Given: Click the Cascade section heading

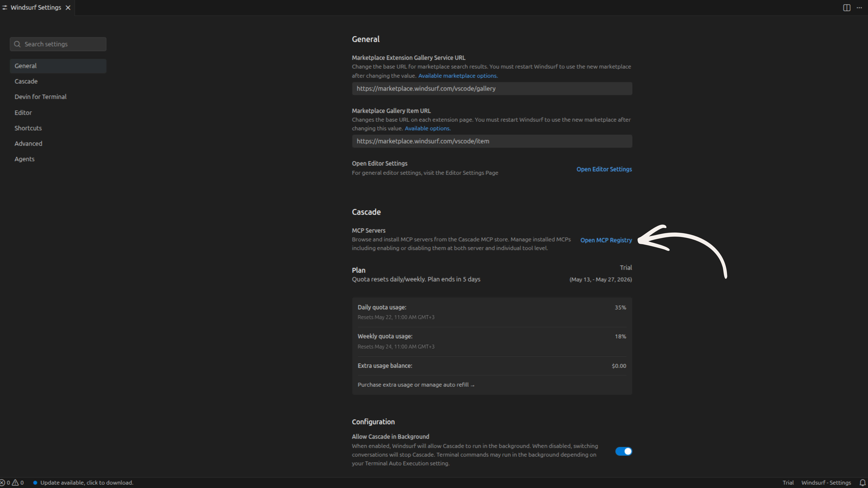Looking at the screenshot, I should (366, 212).
